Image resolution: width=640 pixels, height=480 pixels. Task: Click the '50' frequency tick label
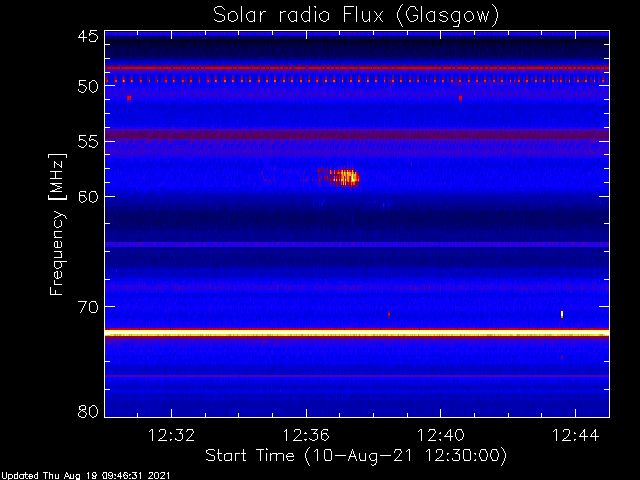coord(88,86)
